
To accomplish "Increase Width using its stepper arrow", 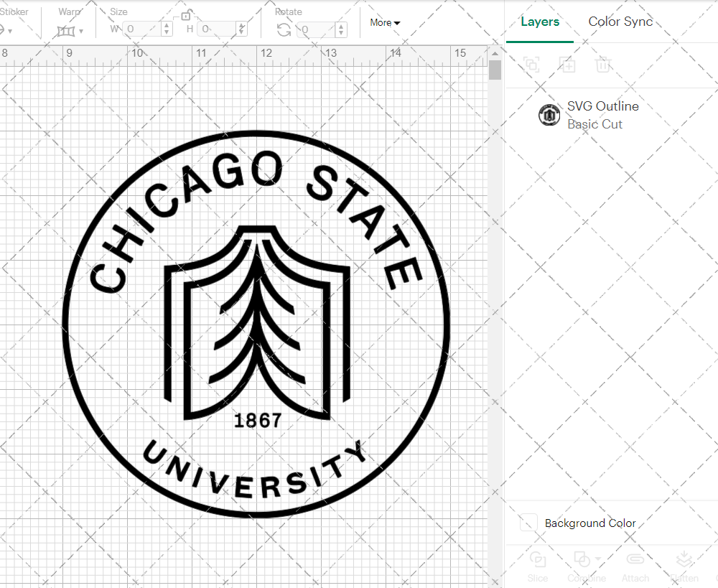I will point(166,27).
